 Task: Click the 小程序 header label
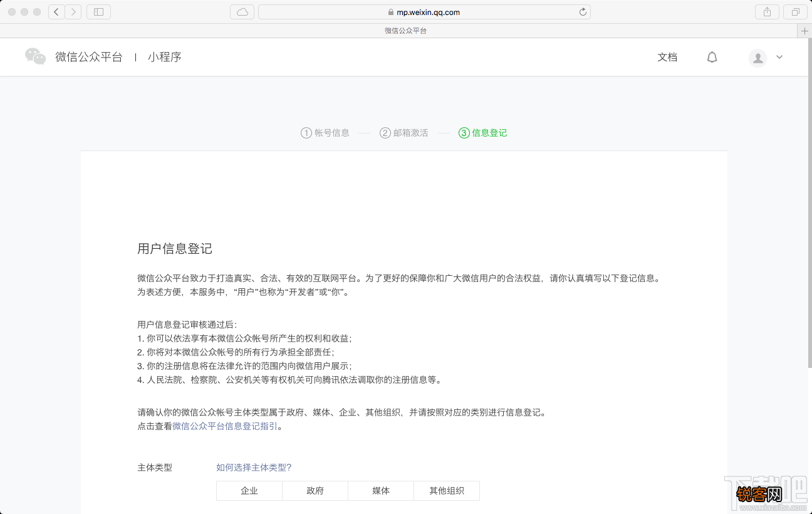point(165,56)
